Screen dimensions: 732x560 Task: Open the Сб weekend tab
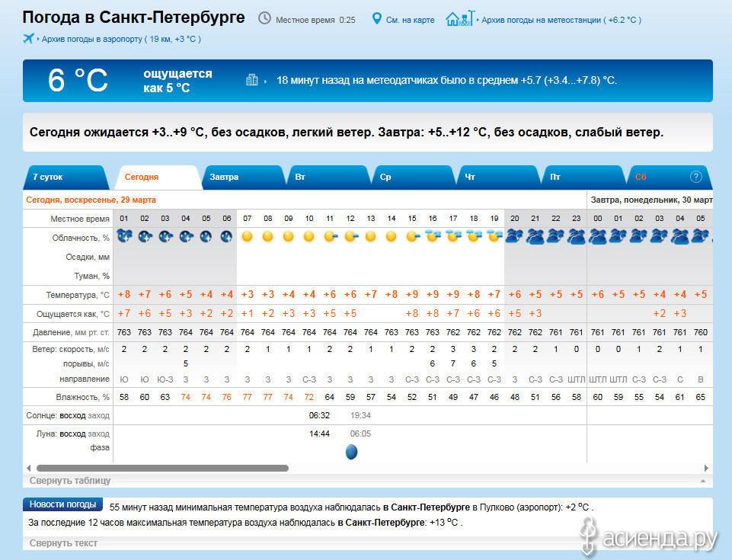click(x=641, y=177)
